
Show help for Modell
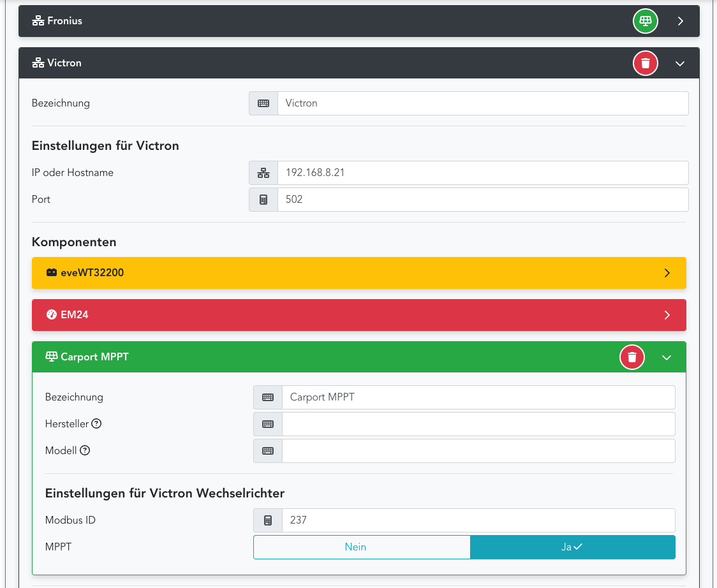coord(85,450)
